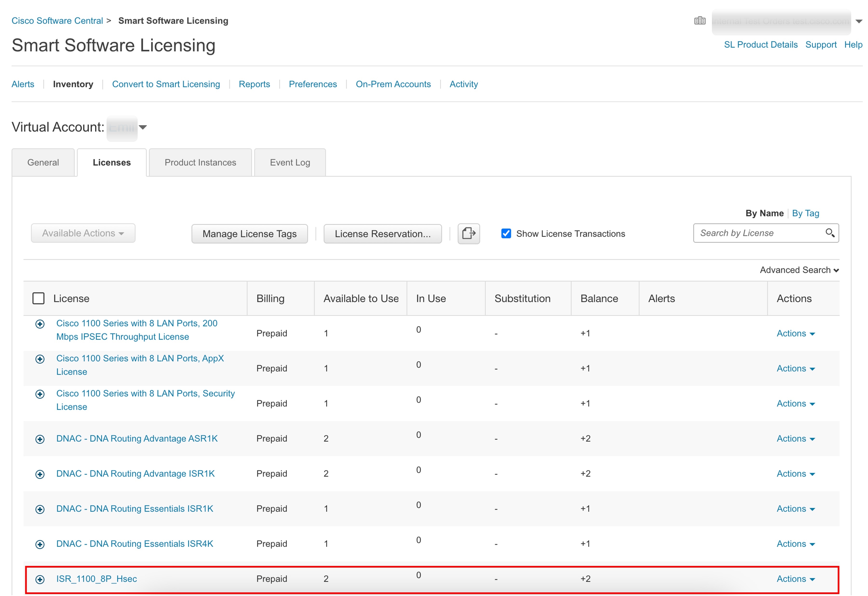Open the Support link
The height and width of the screenshot is (596, 868).
(821, 45)
